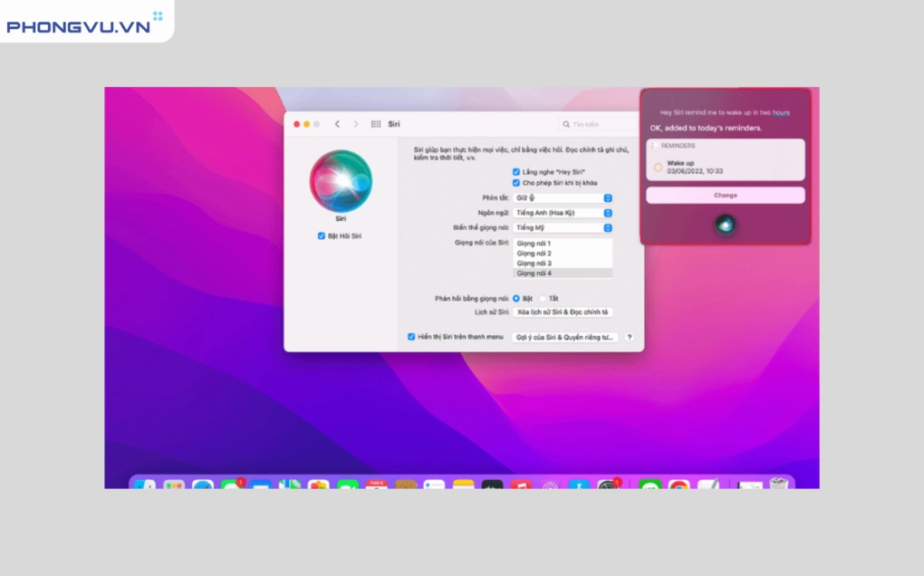Open Music from the dock
This screenshot has width=924, height=576.
click(520, 486)
